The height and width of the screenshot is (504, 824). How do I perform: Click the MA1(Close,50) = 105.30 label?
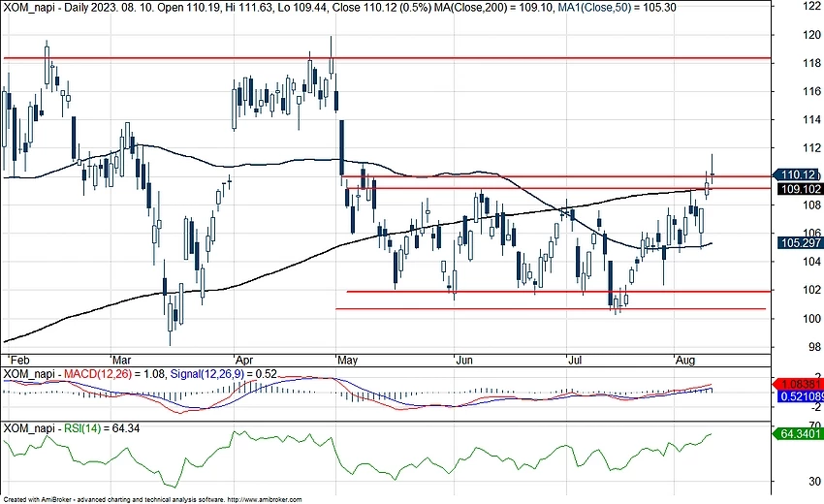pos(617,8)
